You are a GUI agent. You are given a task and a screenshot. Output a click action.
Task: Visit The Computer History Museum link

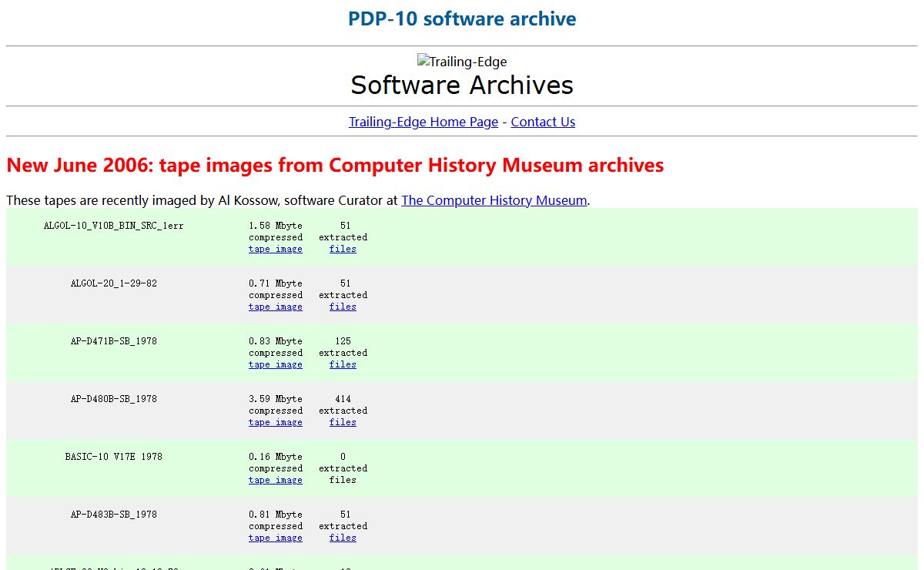coord(494,200)
